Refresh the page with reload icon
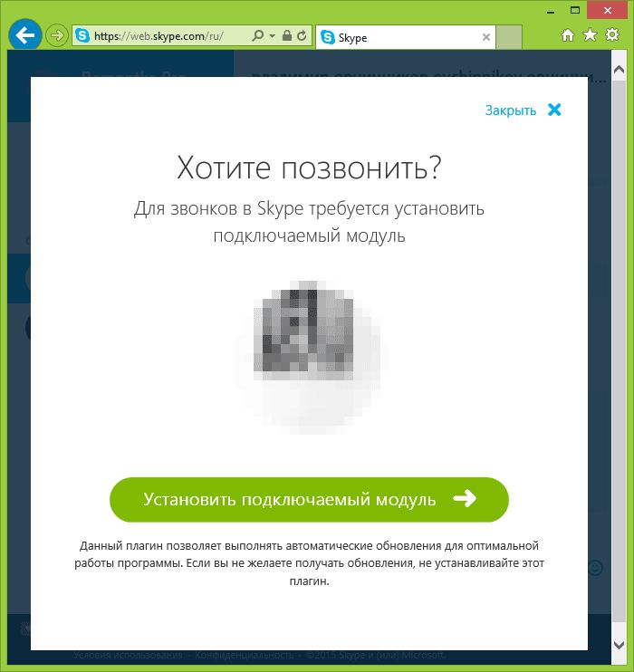 tap(302, 35)
